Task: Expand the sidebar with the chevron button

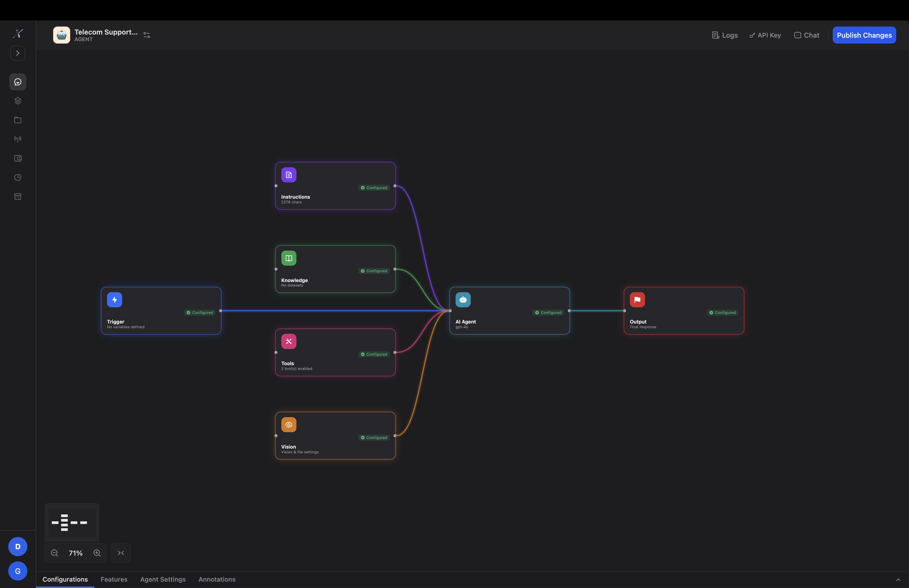Action: pyautogui.click(x=18, y=53)
